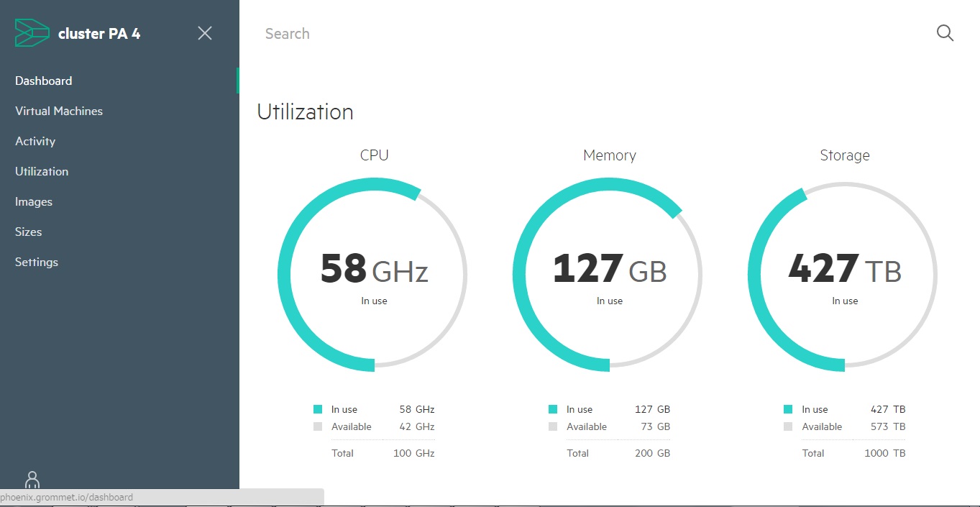Viewport: 980px width, 507px height.
Task: Click the Memory 127 GB circular meter
Action: click(x=609, y=275)
